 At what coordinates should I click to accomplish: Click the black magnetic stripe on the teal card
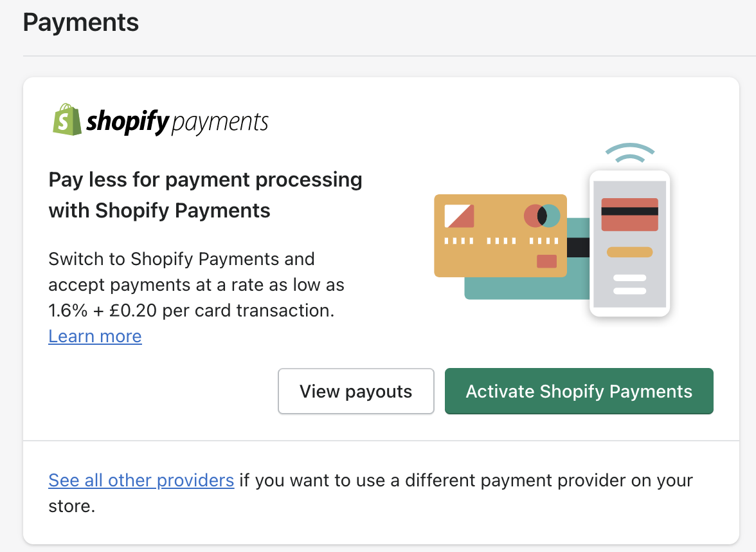[x=578, y=248]
